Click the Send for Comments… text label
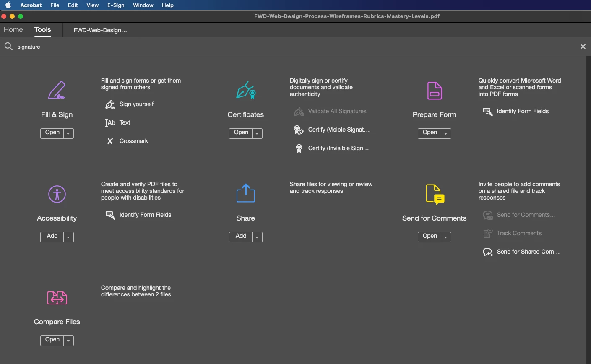The image size is (591, 364). pyautogui.click(x=526, y=215)
